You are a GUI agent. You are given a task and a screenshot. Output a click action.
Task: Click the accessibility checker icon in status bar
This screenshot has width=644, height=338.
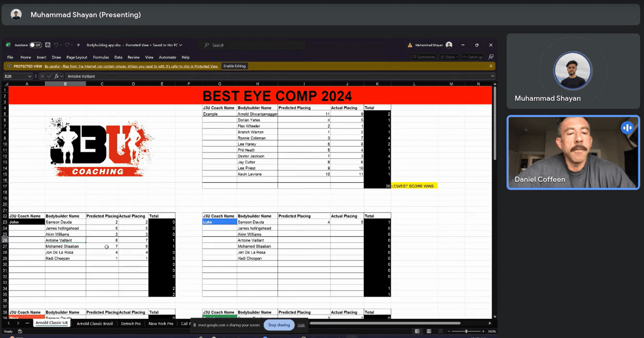pyautogui.click(x=20, y=331)
